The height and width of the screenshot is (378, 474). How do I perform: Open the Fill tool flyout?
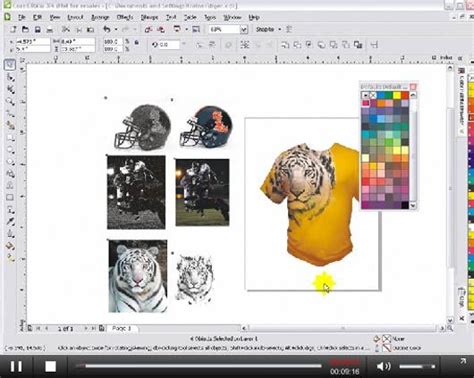pyautogui.click(x=10, y=246)
